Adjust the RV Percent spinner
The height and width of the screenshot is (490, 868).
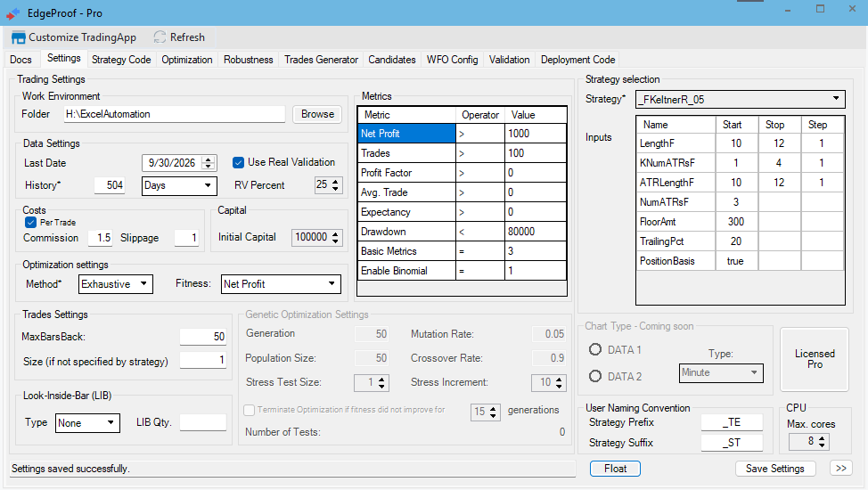(x=335, y=185)
